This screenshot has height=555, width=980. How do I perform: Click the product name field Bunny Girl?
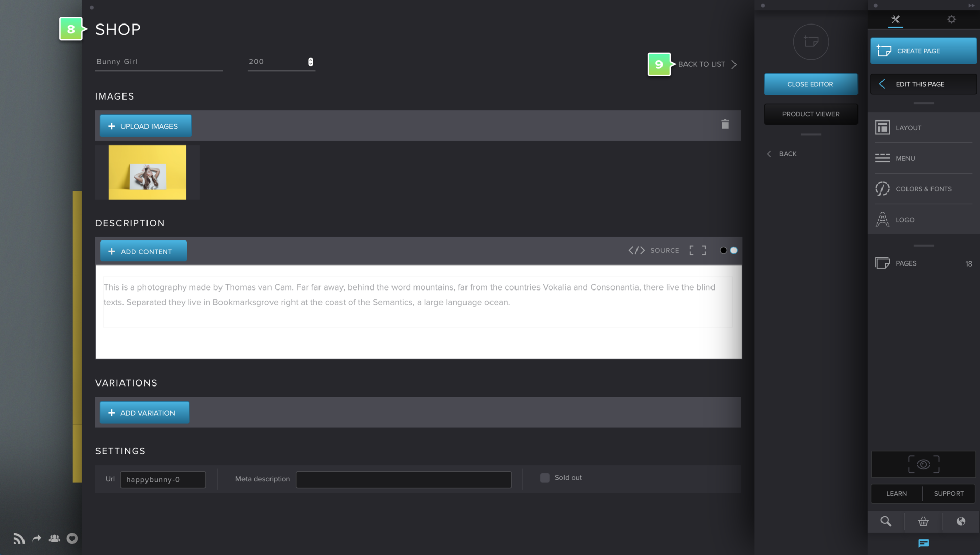pyautogui.click(x=159, y=62)
